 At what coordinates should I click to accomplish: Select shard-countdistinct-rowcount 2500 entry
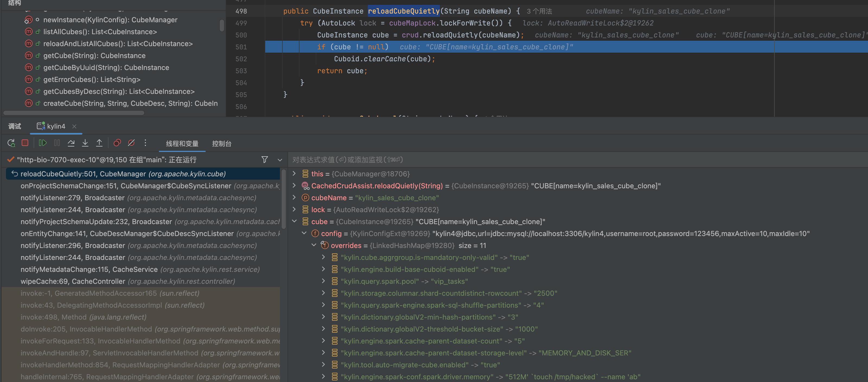(449, 293)
